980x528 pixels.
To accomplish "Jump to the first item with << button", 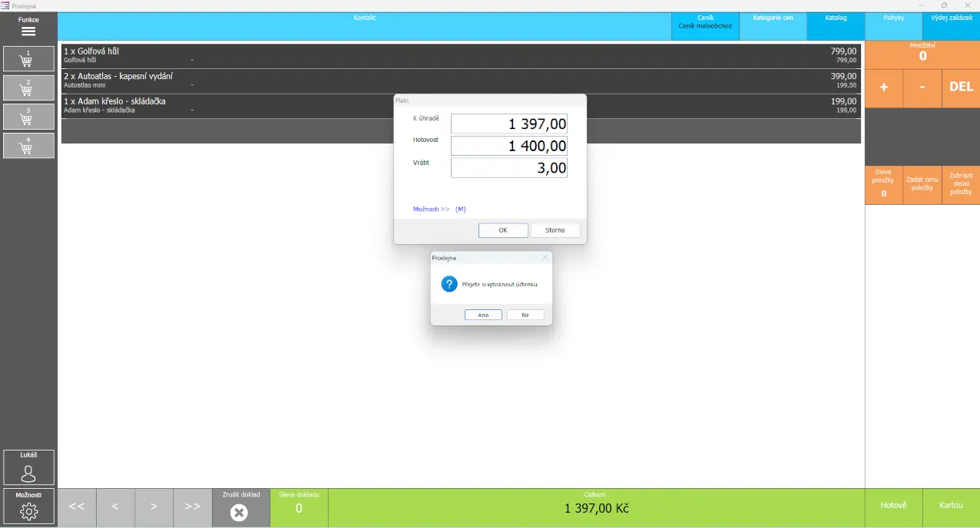I will coord(77,507).
